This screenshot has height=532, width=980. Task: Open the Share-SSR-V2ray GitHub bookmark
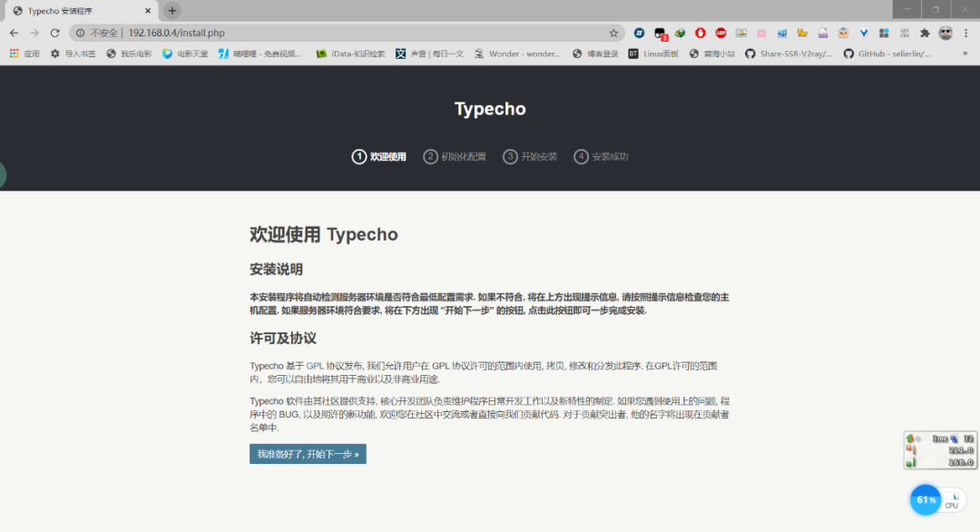(x=789, y=54)
